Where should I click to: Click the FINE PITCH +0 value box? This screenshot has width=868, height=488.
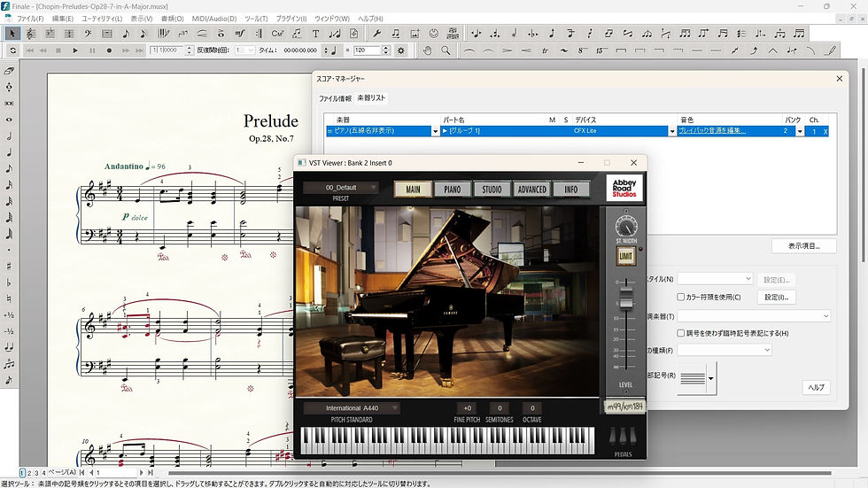pyautogui.click(x=468, y=408)
